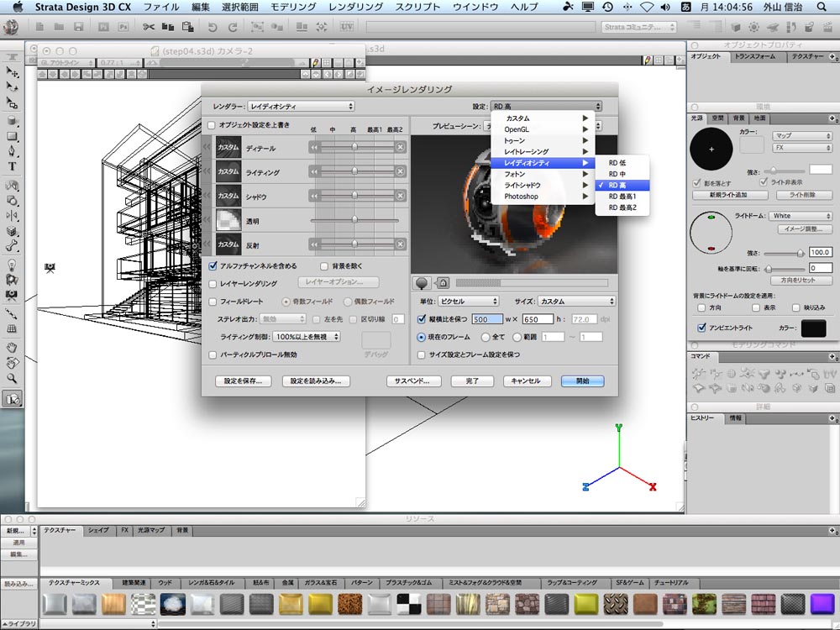840x630 pixels.
Task: Open the レンダラー dropdown
Action: click(x=301, y=106)
